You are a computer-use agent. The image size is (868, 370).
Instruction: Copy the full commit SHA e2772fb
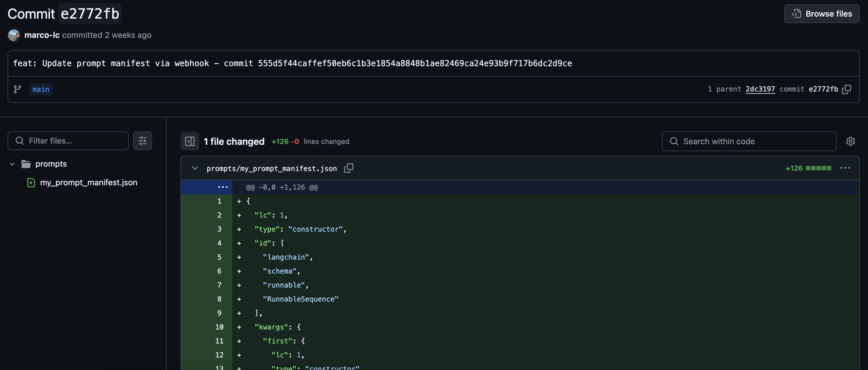[847, 89]
